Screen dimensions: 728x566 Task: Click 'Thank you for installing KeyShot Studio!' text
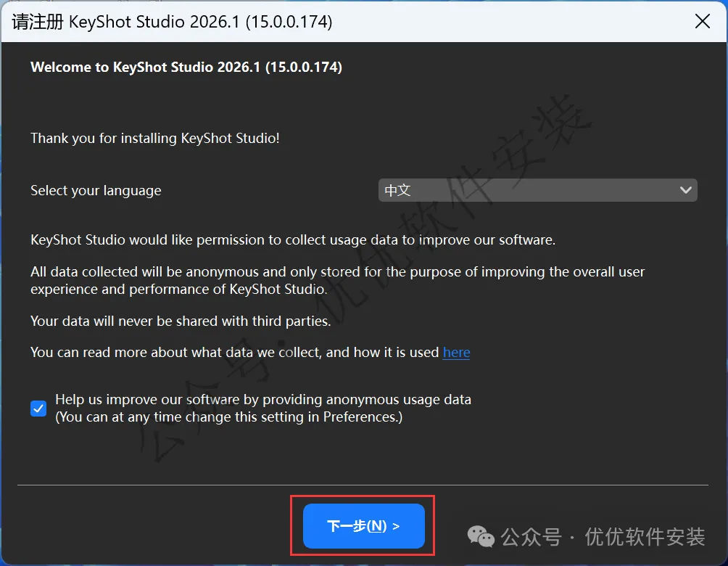[154, 138]
